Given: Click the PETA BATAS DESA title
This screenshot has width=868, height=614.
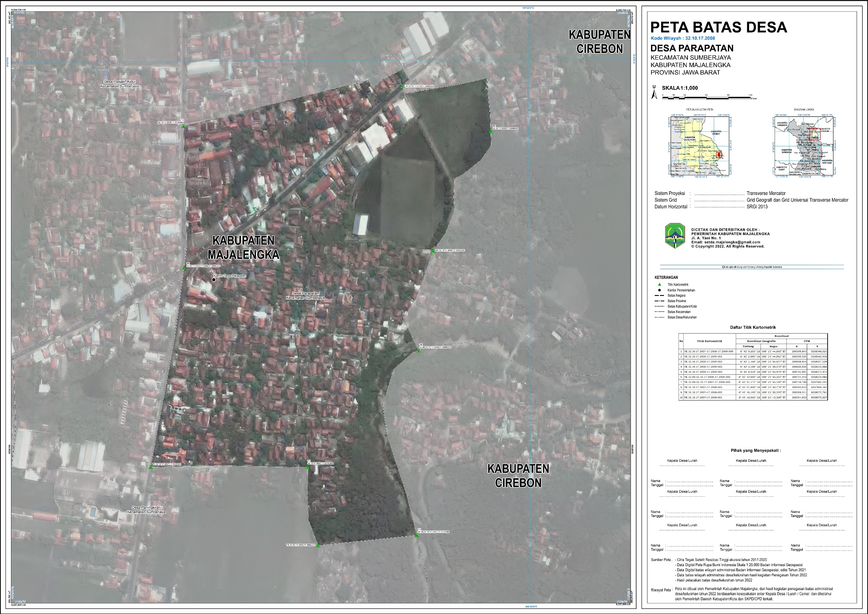Looking at the screenshot, I should [x=718, y=27].
